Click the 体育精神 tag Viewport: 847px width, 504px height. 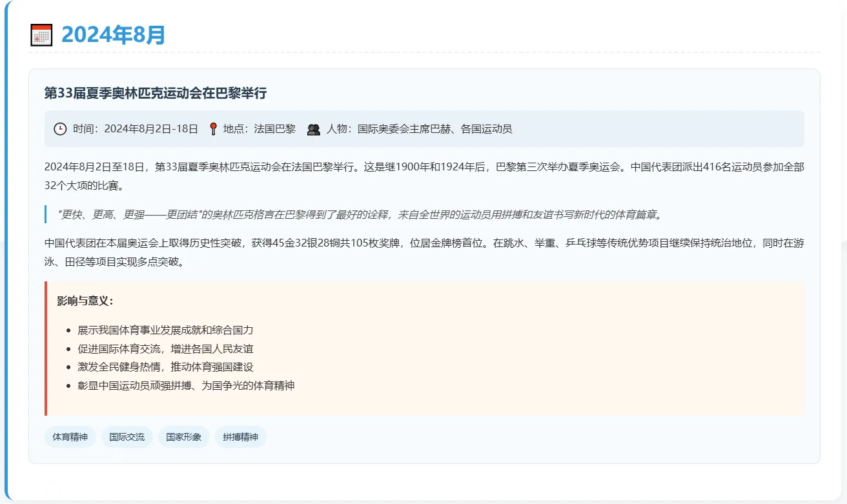69,437
